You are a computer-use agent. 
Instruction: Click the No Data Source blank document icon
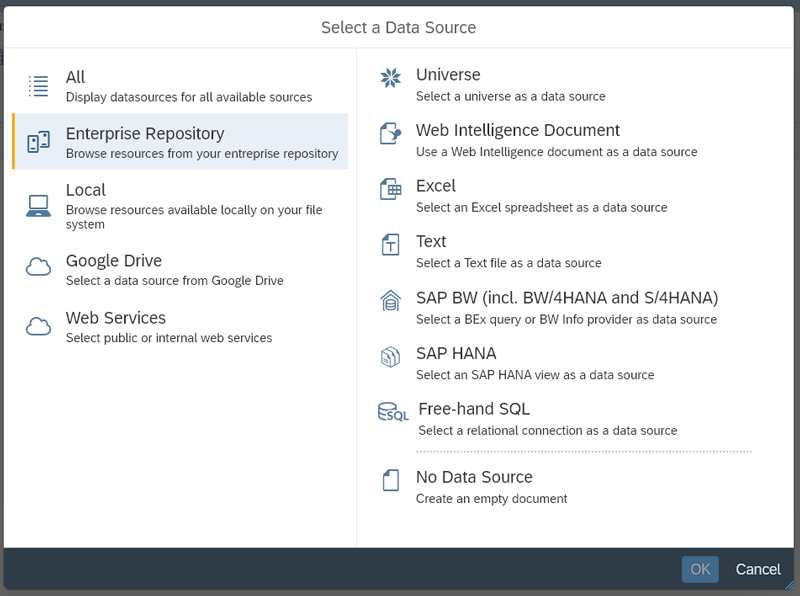pyautogui.click(x=391, y=480)
